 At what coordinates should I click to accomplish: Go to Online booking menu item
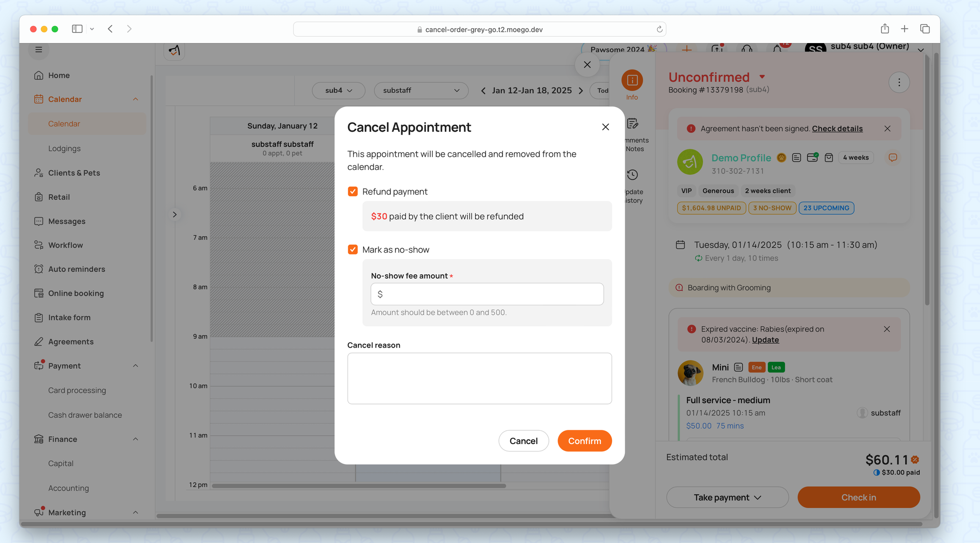point(76,293)
